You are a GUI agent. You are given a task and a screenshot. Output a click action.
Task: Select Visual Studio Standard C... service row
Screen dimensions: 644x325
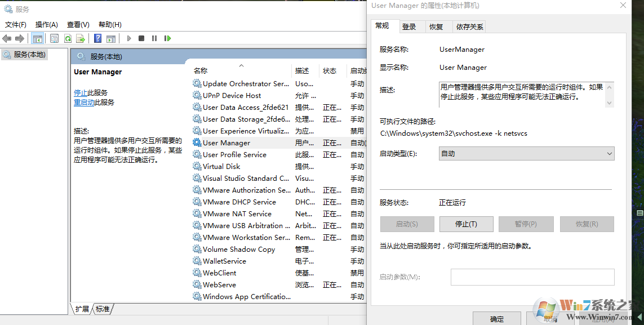[279, 179]
